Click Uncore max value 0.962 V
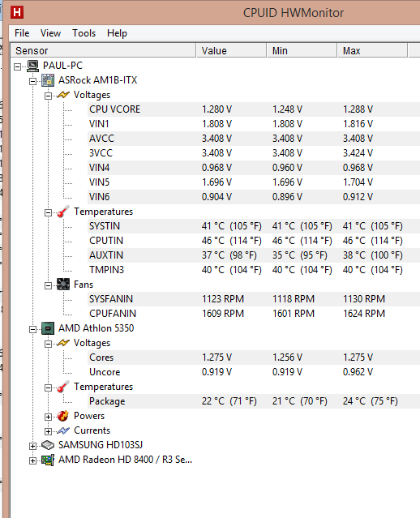 (x=358, y=372)
